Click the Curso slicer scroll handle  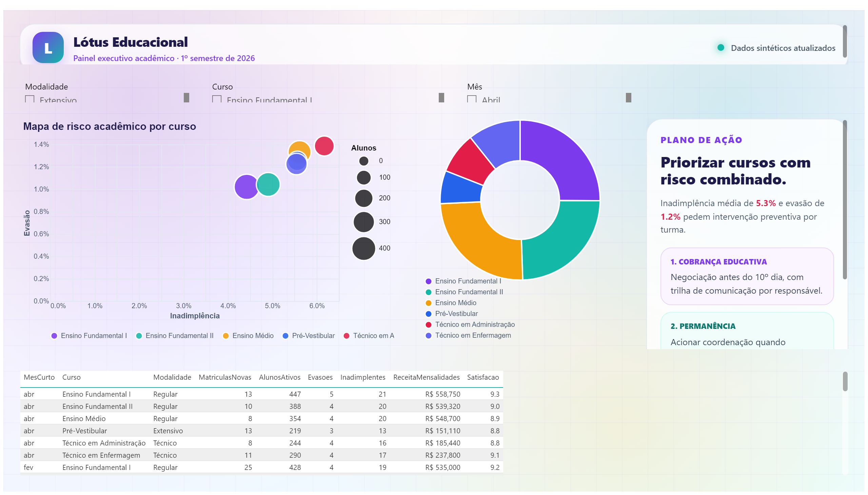tap(441, 98)
